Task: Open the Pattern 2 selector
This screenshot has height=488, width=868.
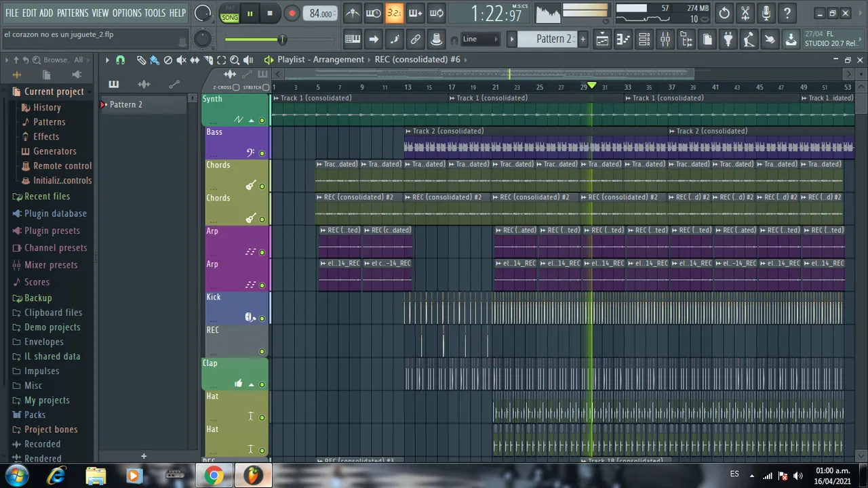Action: tap(547, 39)
